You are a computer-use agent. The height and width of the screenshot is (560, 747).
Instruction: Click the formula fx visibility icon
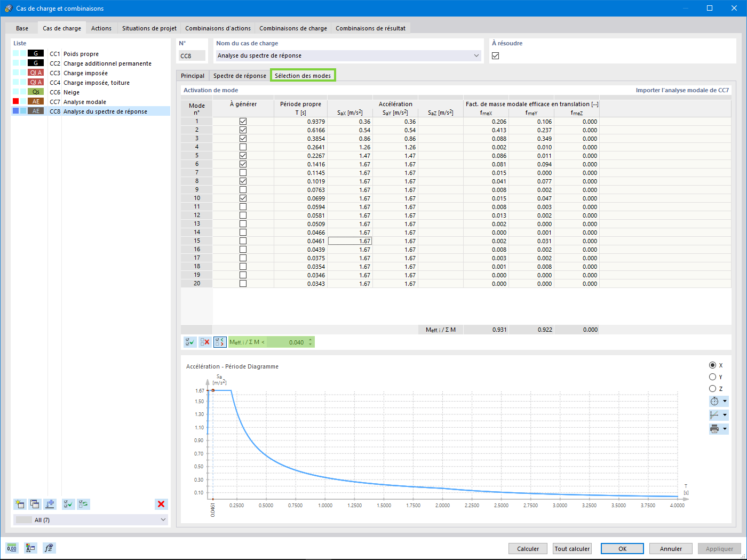pyautogui.click(x=49, y=548)
